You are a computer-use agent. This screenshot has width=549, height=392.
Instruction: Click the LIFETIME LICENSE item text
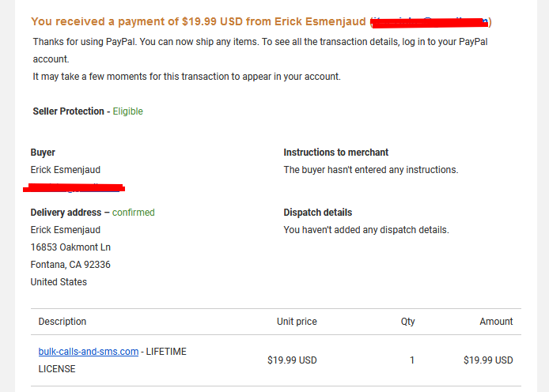point(112,360)
